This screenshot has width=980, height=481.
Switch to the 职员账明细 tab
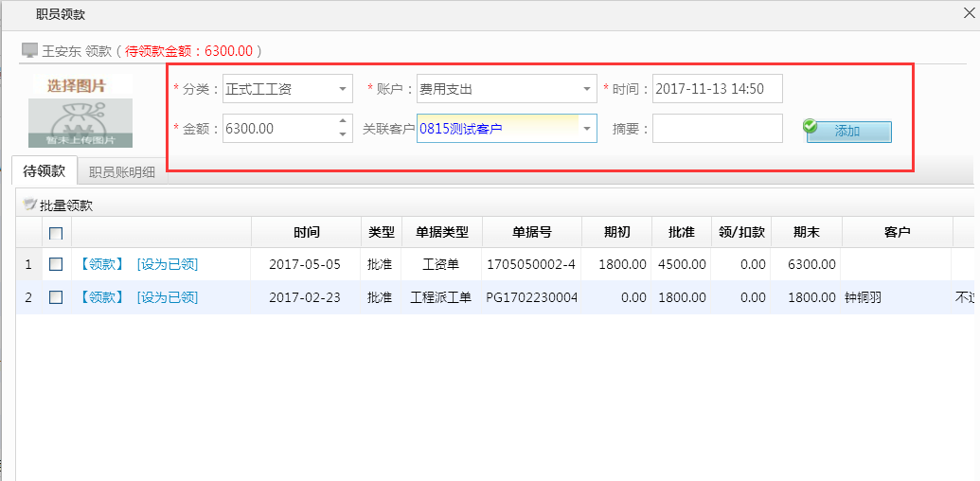click(x=121, y=172)
